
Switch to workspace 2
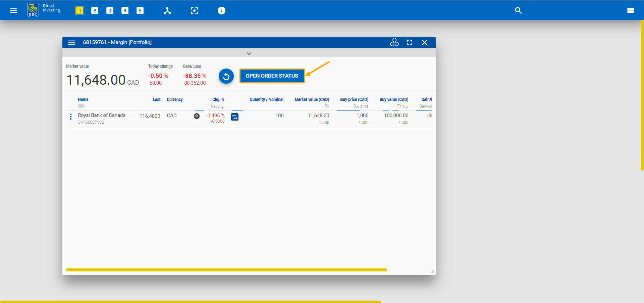(x=95, y=10)
